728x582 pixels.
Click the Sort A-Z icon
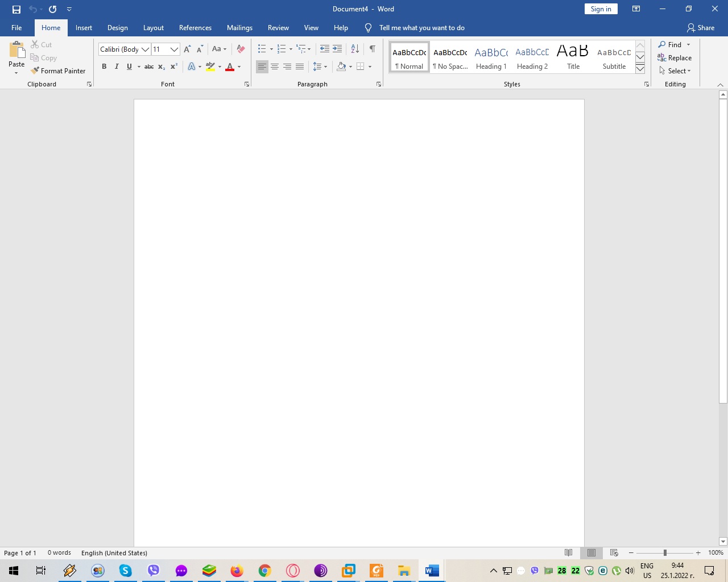[x=355, y=49]
